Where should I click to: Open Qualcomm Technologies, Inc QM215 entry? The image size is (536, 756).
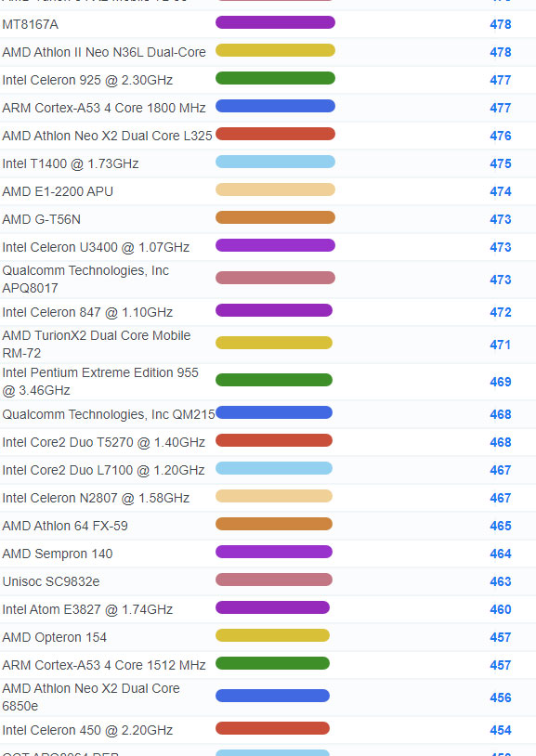coord(109,414)
